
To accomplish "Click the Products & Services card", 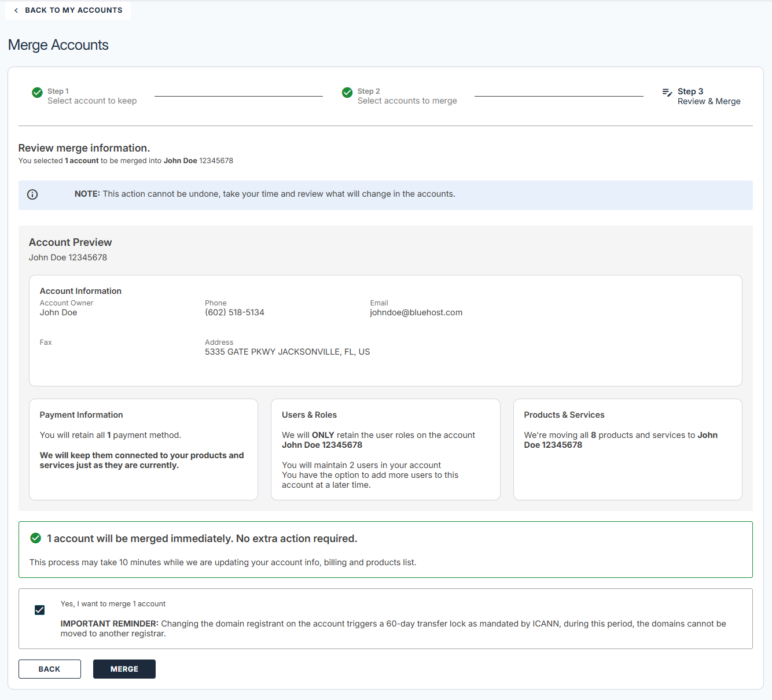I will pos(627,449).
